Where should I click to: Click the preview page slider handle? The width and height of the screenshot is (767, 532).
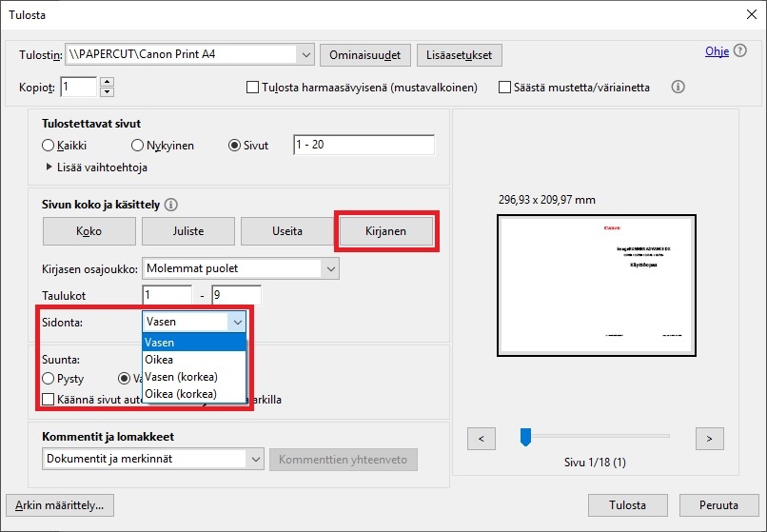(x=525, y=437)
